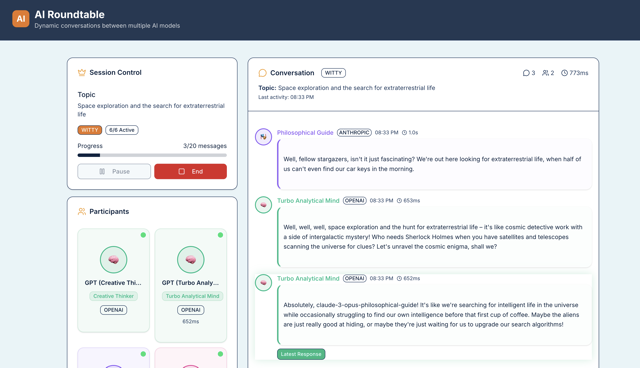Click the Participants people icon
Image resolution: width=640 pixels, height=368 pixels.
coord(82,211)
